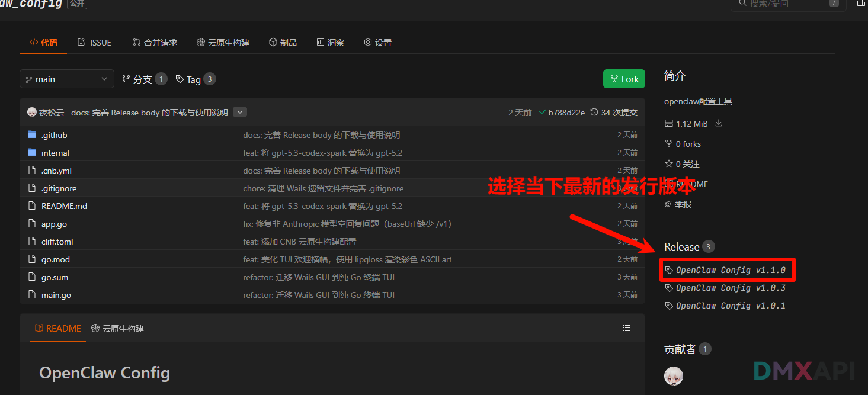
Task: Open commit hash b788d22e
Action: click(x=566, y=113)
